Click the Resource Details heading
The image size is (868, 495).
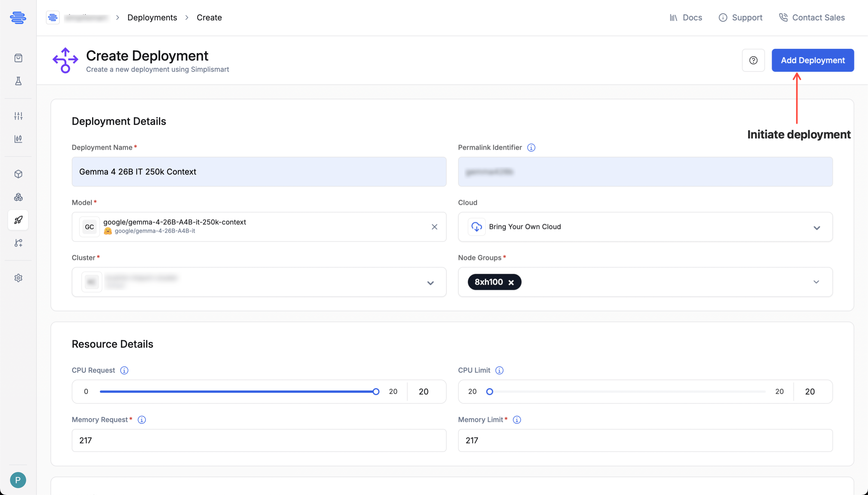[113, 344]
